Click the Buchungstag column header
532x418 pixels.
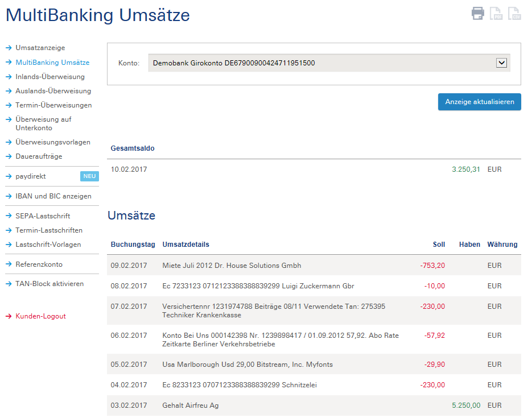(x=133, y=245)
